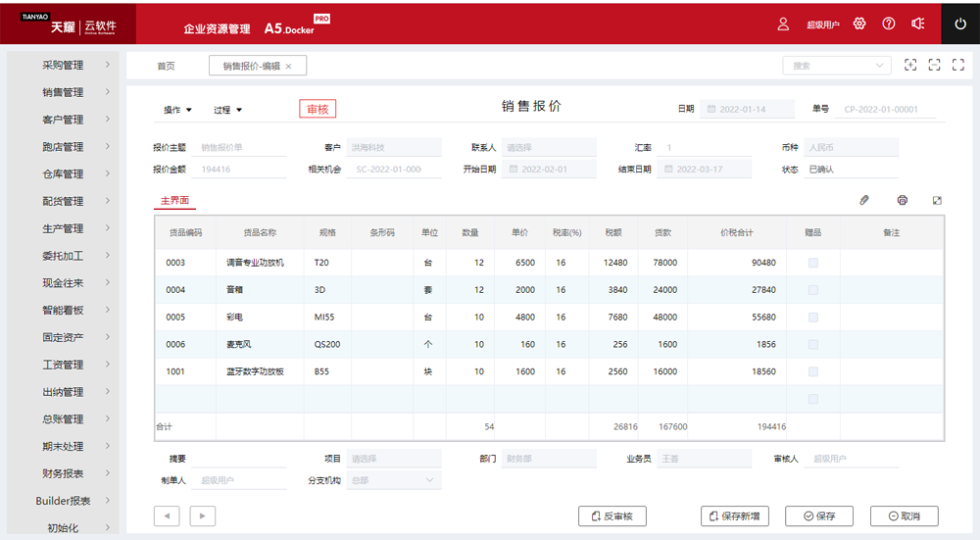Click the help question mark icon
This screenshot has height=540, width=980.
coord(889,24)
